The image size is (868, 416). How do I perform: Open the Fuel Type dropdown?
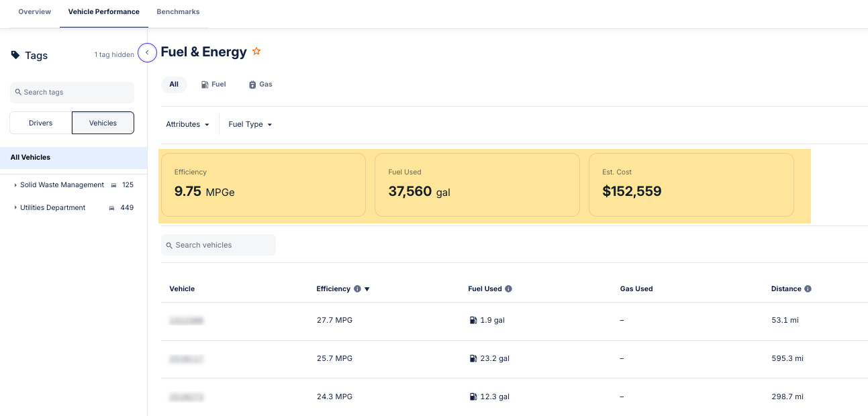pyautogui.click(x=250, y=125)
